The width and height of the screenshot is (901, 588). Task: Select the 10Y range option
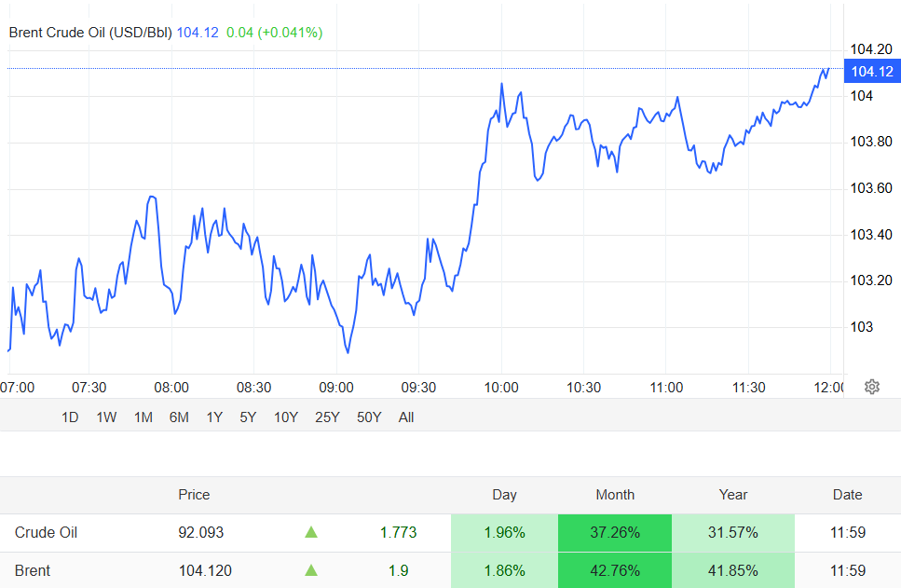(x=285, y=417)
